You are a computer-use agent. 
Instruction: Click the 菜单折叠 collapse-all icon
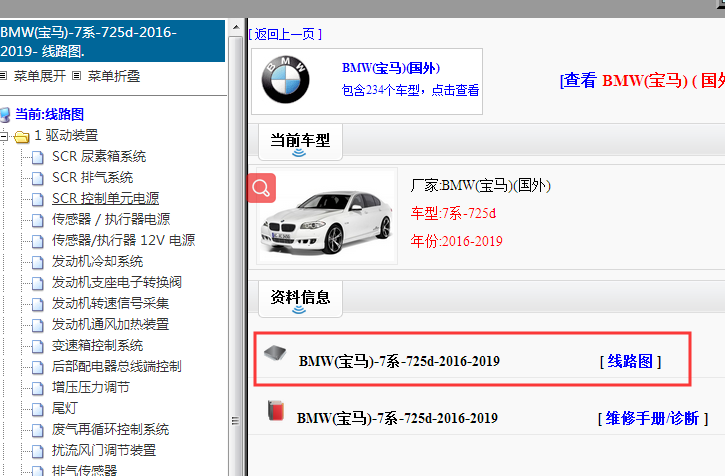[77, 75]
